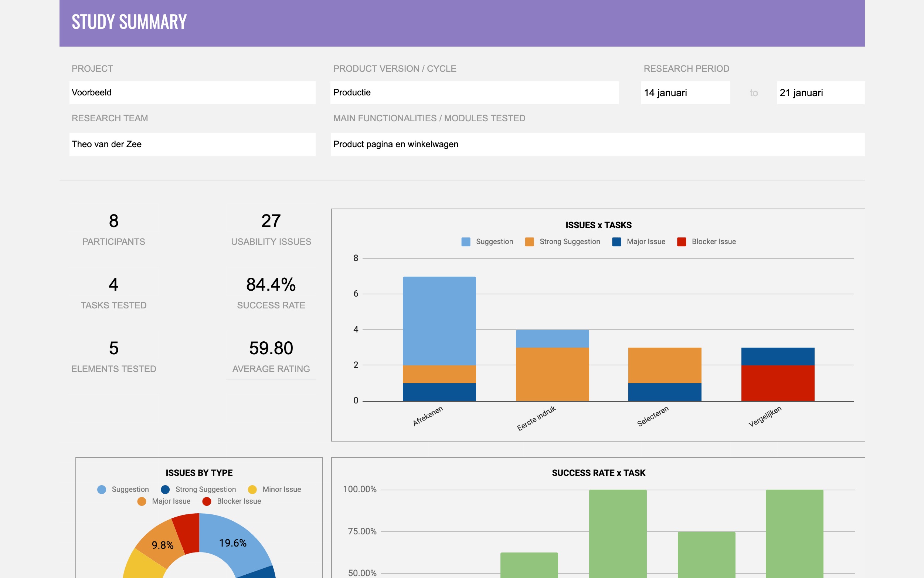Click the blue Suggestion legend swatch in Issues x Tasks
The height and width of the screenshot is (578, 924).
[x=466, y=241]
